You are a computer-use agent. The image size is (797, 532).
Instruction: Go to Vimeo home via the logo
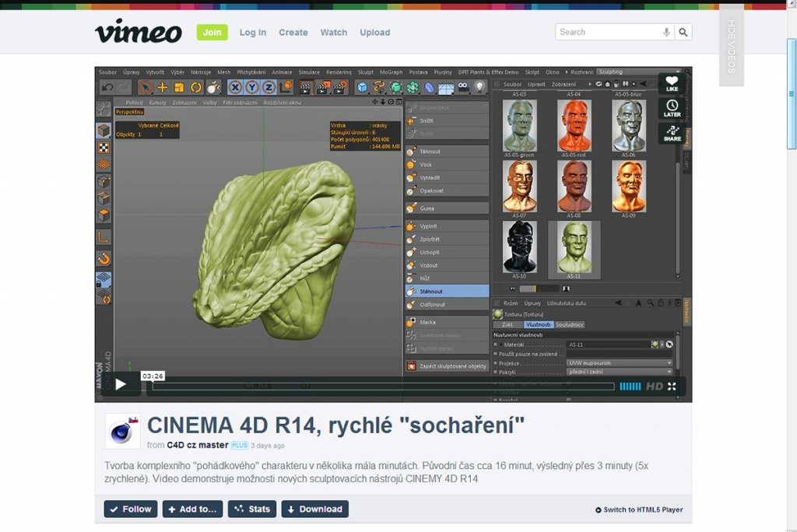point(139,31)
